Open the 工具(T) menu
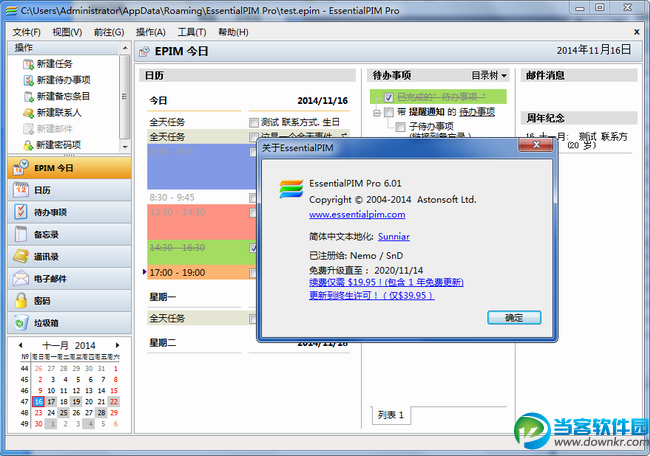The image size is (650, 456). coord(192,32)
